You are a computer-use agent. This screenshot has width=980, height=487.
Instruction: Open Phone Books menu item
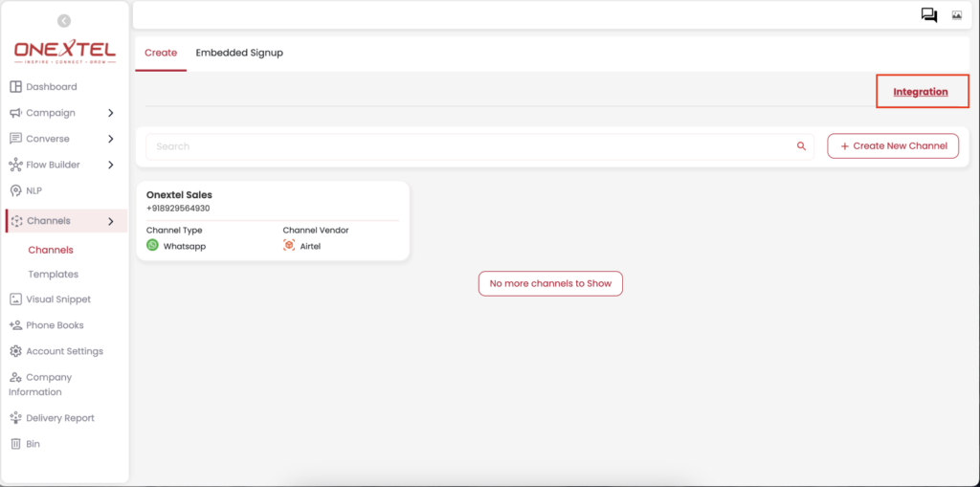coord(55,325)
